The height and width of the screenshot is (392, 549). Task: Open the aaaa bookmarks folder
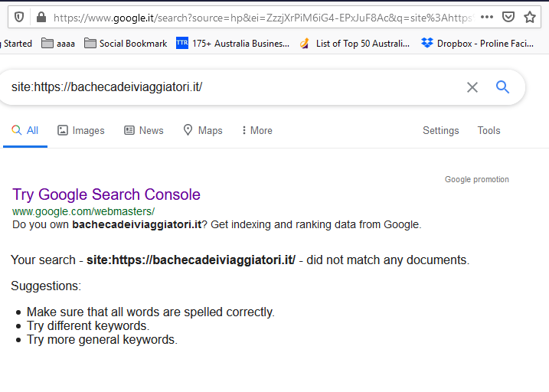point(58,44)
